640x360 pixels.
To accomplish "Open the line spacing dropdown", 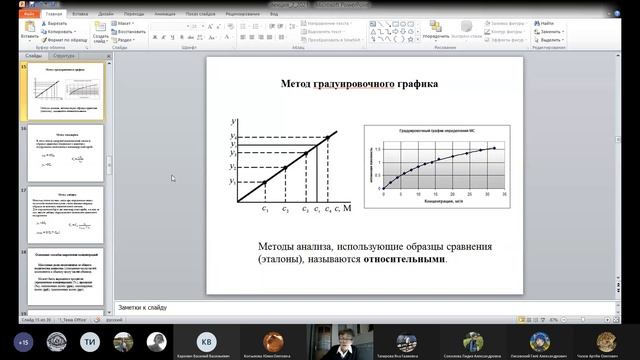I will pos(293,27).
